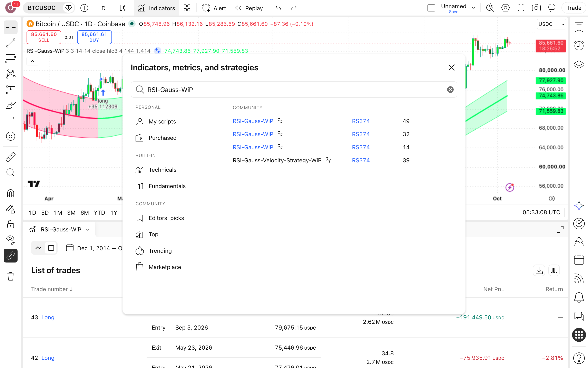
Task: Open the BTCUSDC symbol search
Action: coord(42,8)
